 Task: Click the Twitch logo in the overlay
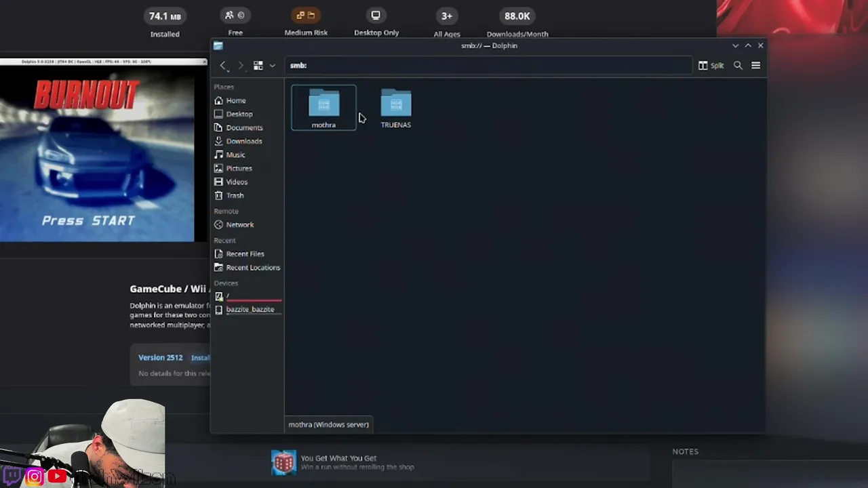12,476
